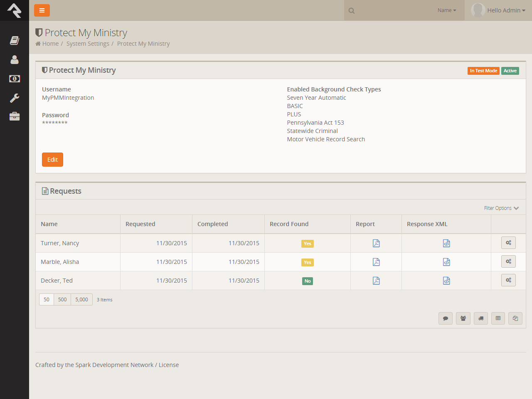Sort by the Name column header
Screen dimensions: 532x399
[x=49, y=224]
